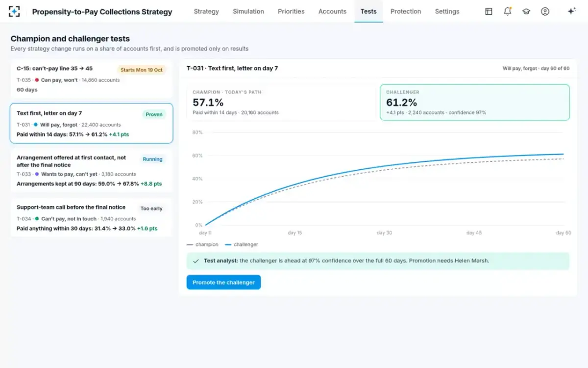Click the T-031 panel heading
This screenshot has height=368, width=588.
pyautogui.click(x=232, y=68)
